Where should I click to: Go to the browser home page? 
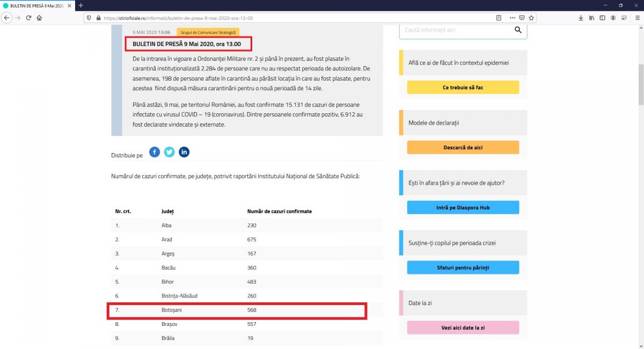coord(39,18)
